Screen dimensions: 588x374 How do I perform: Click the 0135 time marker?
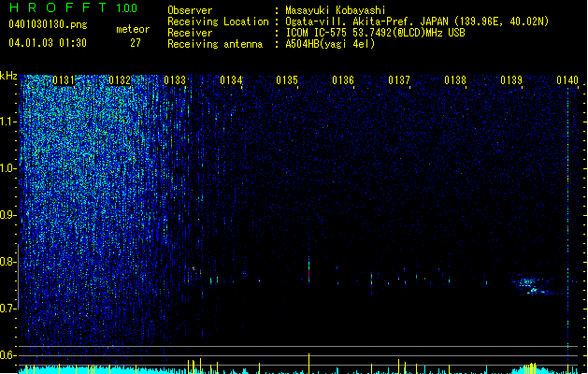click(x=287, y=80)
